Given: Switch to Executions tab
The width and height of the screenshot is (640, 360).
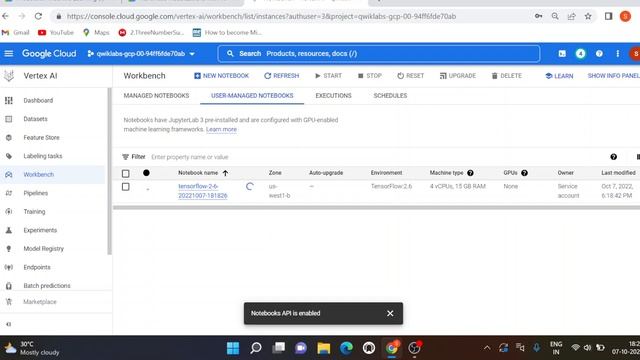Looking at the screenshot, I should click(333, 96).
